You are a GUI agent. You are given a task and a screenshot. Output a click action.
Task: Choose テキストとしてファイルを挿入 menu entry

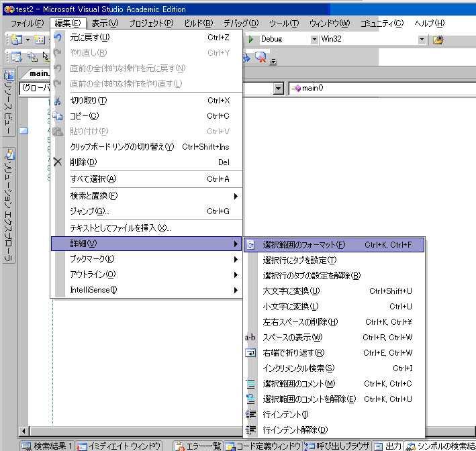146,228
